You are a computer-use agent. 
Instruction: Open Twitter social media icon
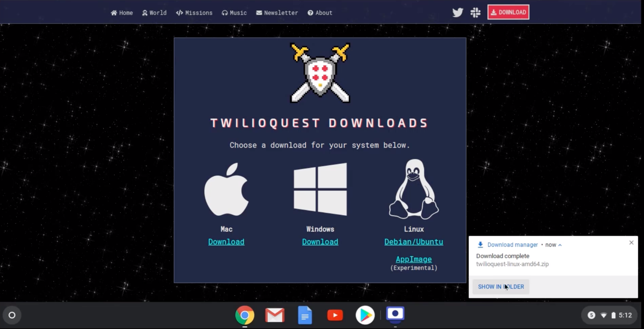[x=458, y=12]
